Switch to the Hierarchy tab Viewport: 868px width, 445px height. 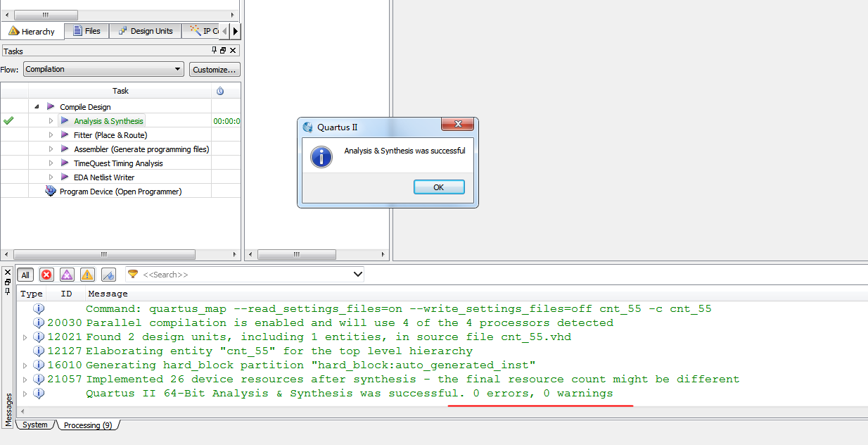click(x=32, y=31)
